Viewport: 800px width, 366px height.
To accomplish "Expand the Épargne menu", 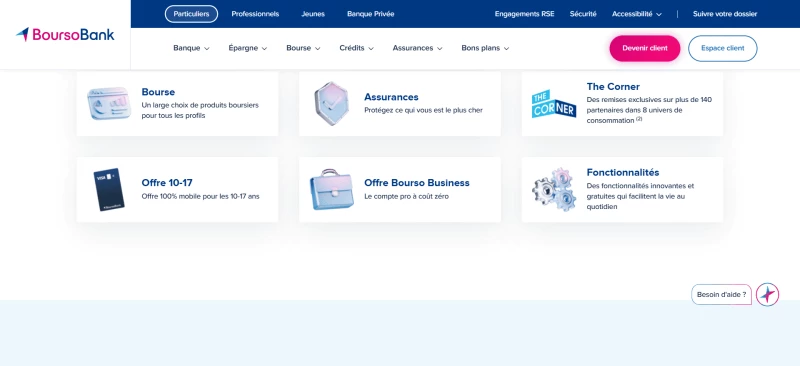I will pyautogui.click(x=247, y=48).
